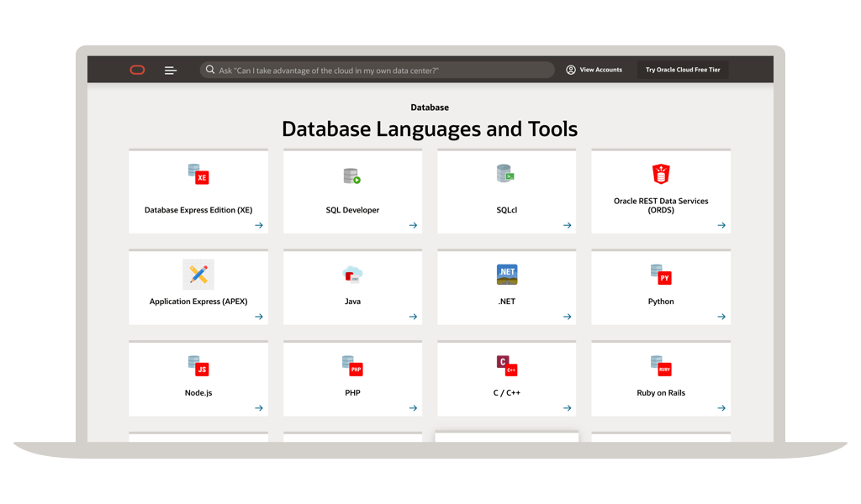Open Application Express (APEX) link
Image resolution: width=861 pixels, height=504 pixels.
coord(198,302)
